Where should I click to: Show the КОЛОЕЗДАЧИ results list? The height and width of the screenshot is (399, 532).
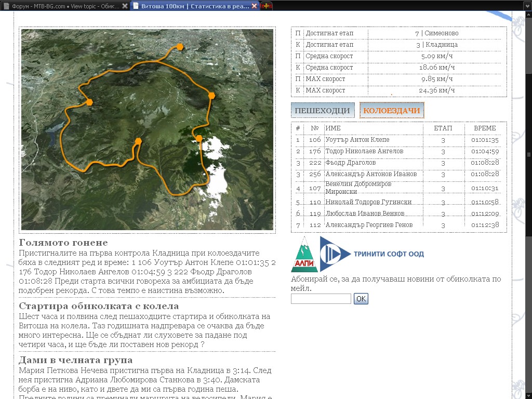pos(392,111)
